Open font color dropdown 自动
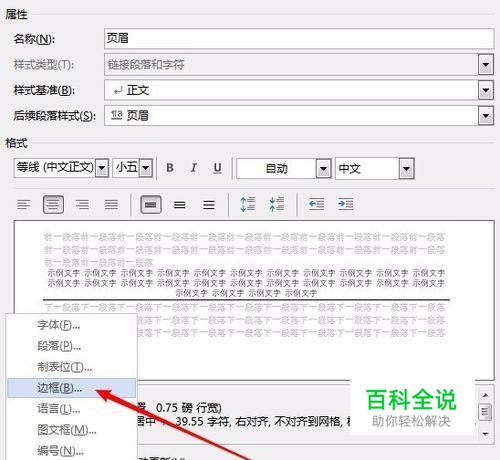 pos(323,169)
